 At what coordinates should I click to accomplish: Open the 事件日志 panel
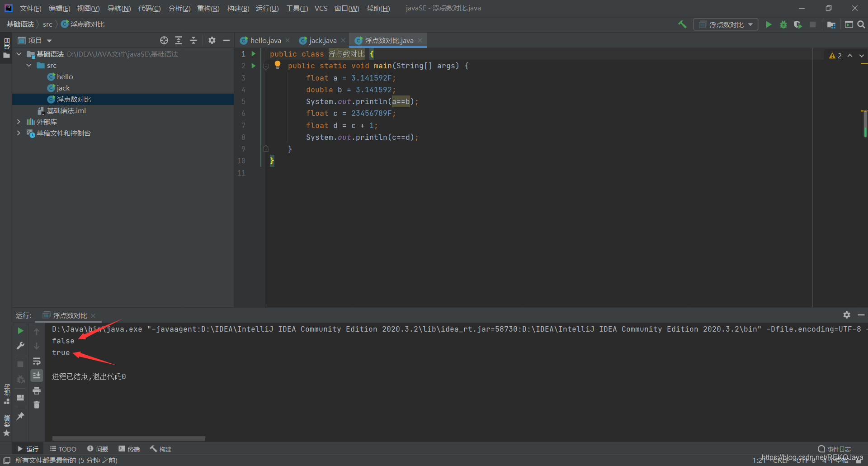(x=835, y=449)
